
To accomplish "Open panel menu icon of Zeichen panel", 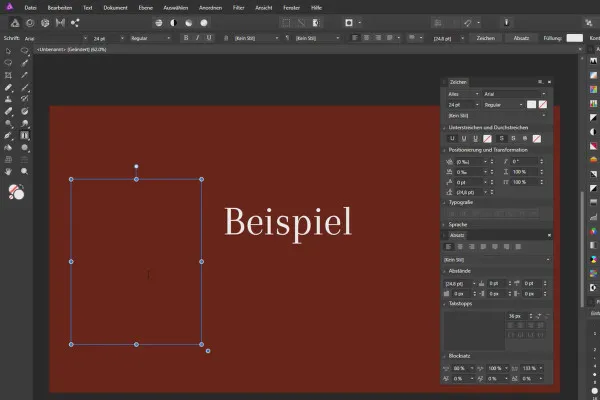I will [x=540, y=82].
